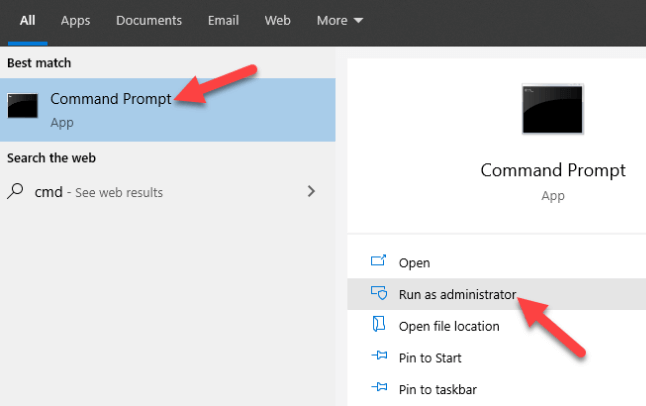Choose Pin to Start

(x=430, y=357)
